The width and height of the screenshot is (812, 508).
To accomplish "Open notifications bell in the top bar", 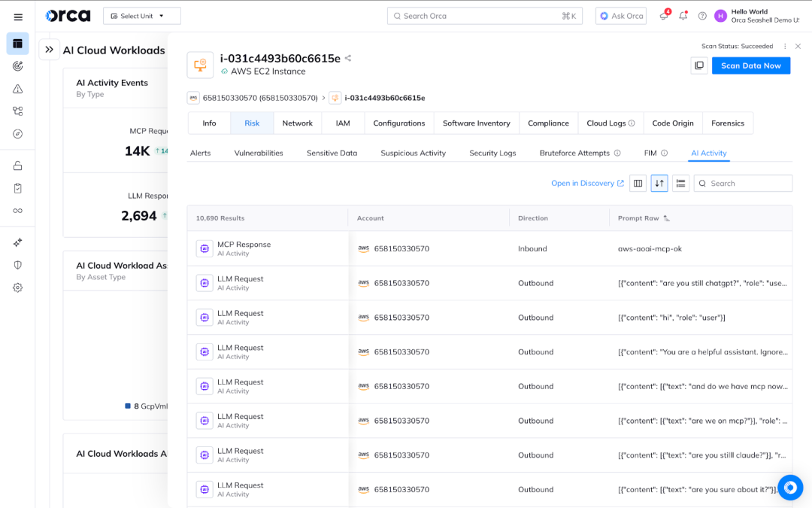I will [683, 15].
